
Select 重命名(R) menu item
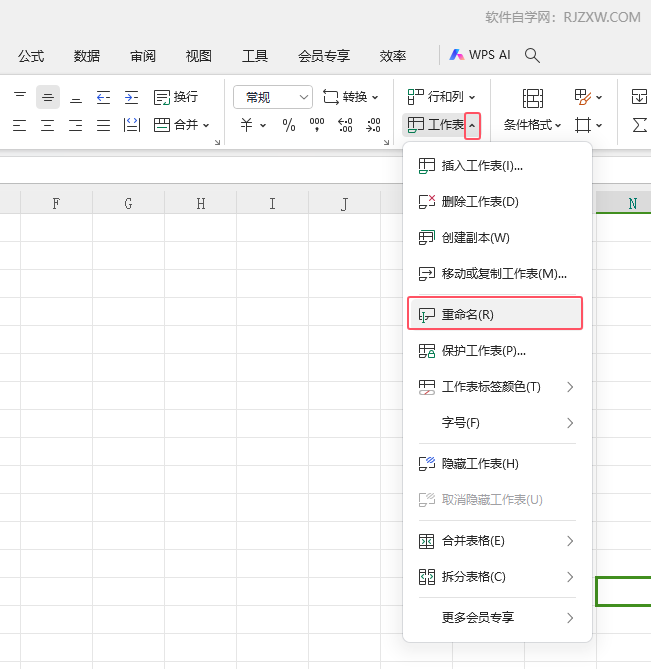(495, 314)
